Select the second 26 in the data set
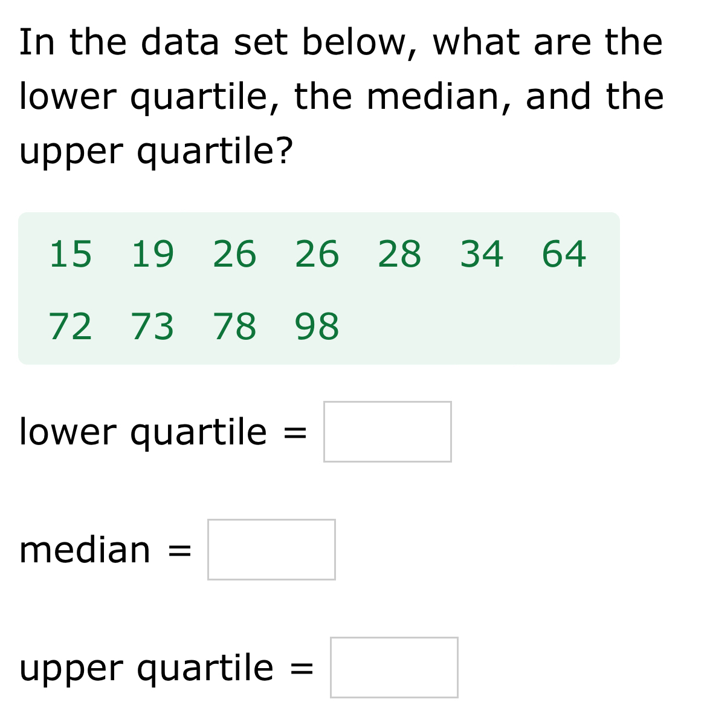The image size is (707, 728). click(x=317, y=255)
